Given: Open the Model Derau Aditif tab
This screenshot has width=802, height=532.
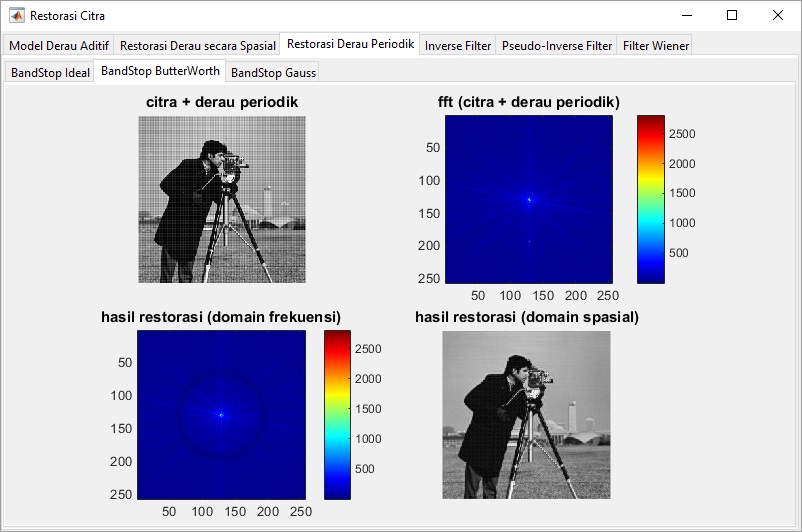Looking at the screenshot, I should 58,46.
